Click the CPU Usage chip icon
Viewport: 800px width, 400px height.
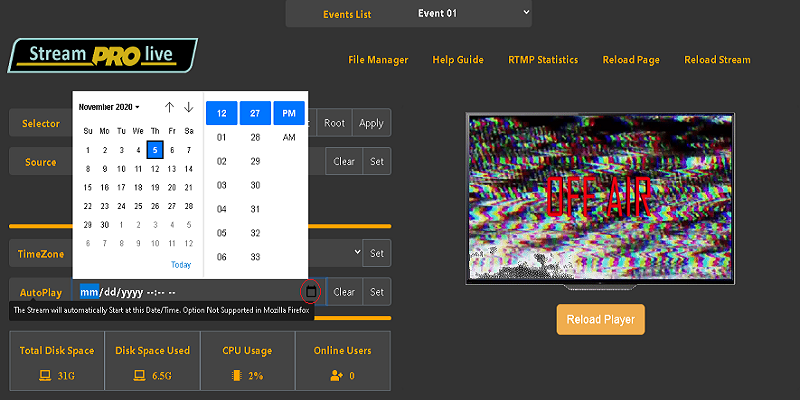236,376
